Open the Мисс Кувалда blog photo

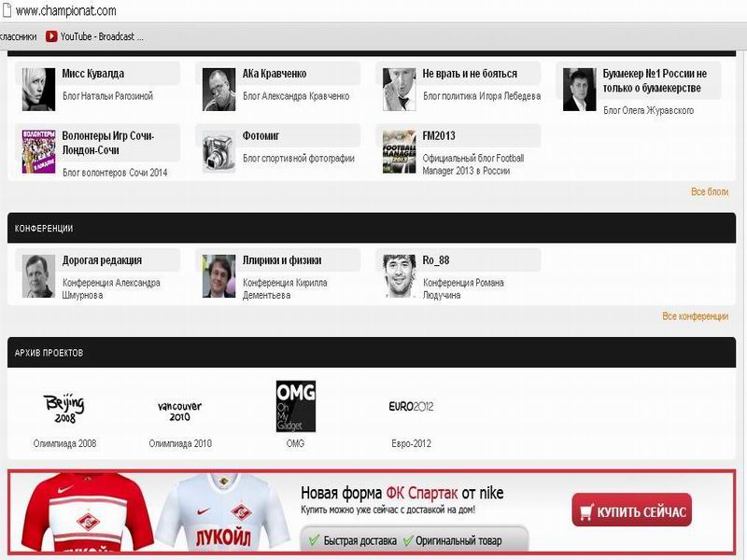[38, 89]
